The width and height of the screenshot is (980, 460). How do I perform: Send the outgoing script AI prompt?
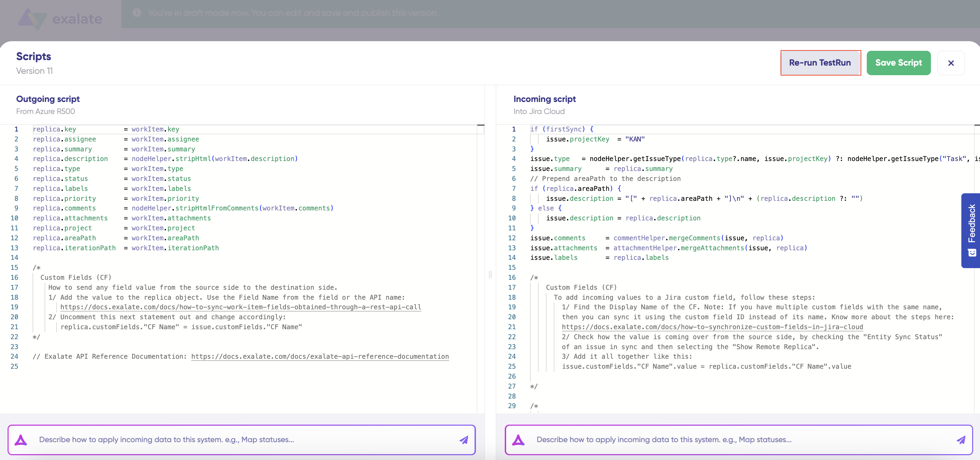[x=463, y=440]
